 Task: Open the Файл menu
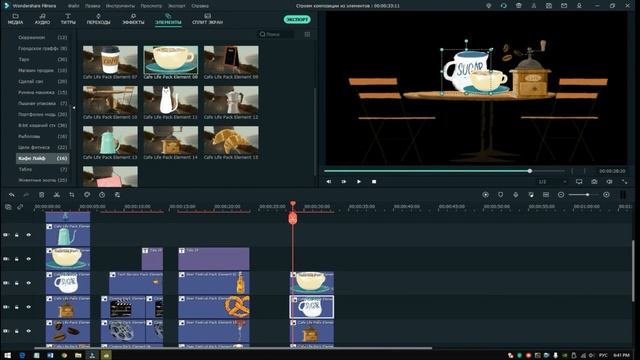tap(73, 6)
